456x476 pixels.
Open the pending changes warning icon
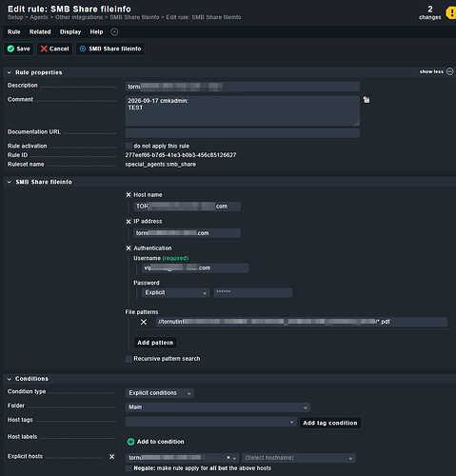(451, 12)
